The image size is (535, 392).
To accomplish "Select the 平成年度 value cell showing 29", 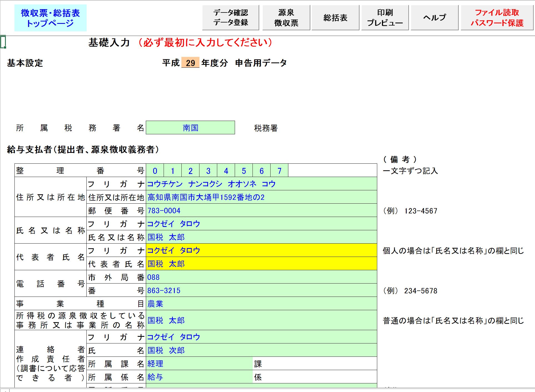I will pos(190,63).
